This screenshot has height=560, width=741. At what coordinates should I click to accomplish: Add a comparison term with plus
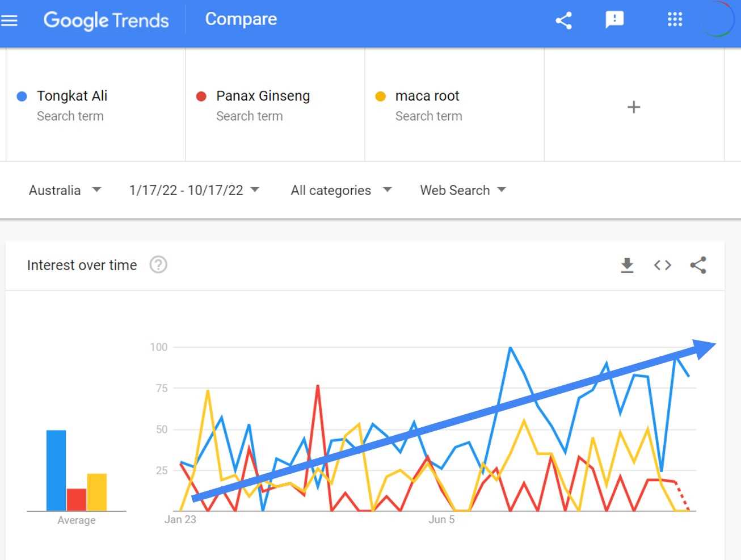634,107
